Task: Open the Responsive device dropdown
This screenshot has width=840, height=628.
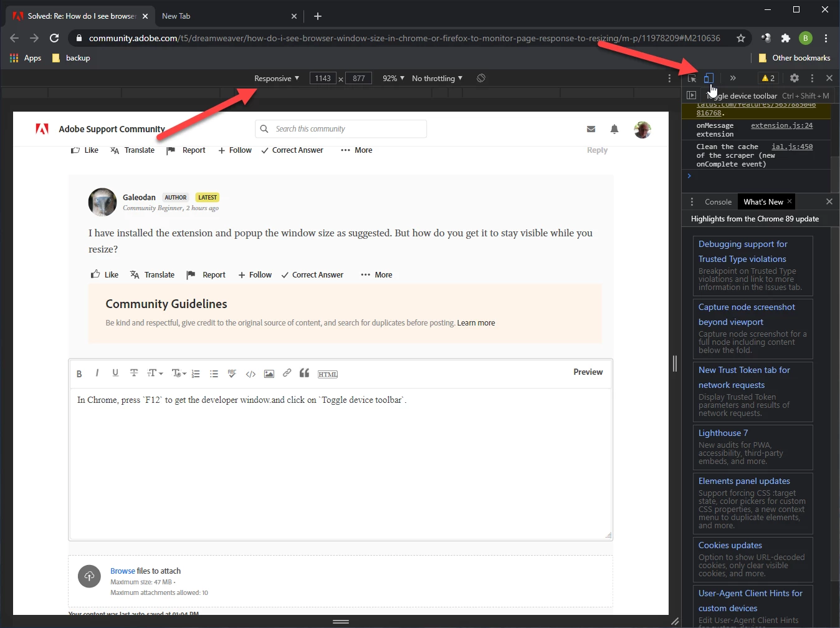Action: pos(277,79)
